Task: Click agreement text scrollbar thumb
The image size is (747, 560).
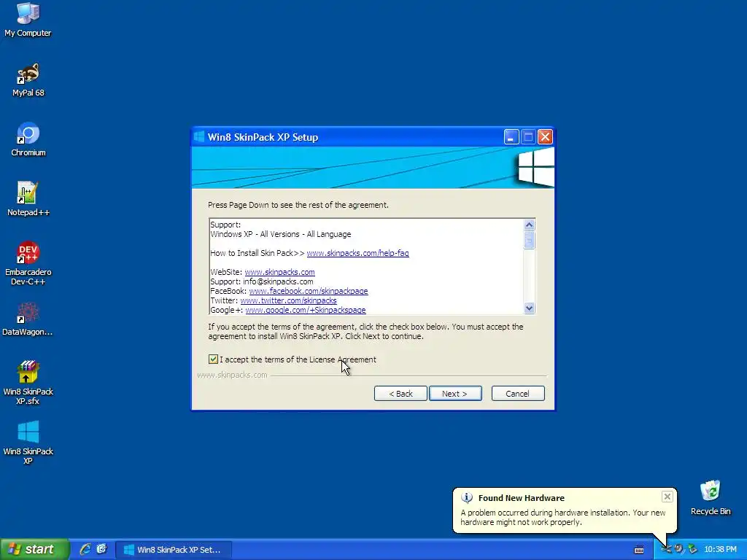Action: pyautogui.click(x=529, y=239)
